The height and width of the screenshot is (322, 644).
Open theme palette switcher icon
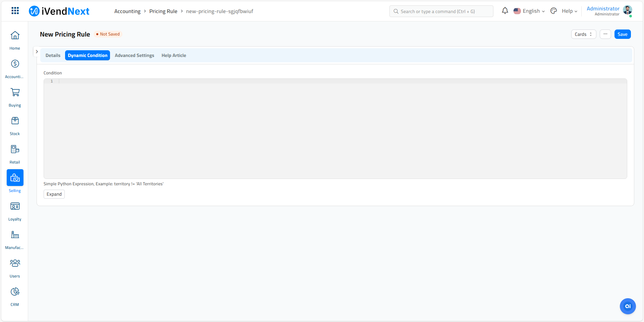(x=554, y=11)
